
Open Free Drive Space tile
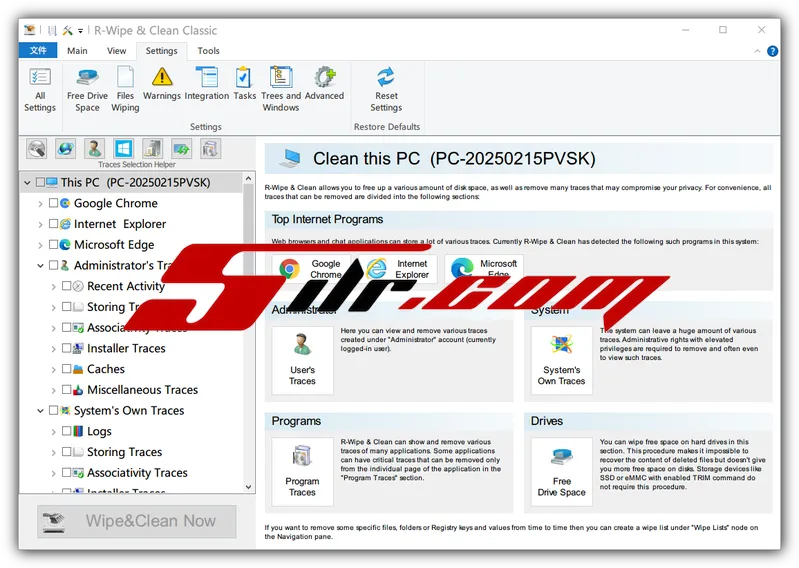pyautogui.click(x=561, y=472)
